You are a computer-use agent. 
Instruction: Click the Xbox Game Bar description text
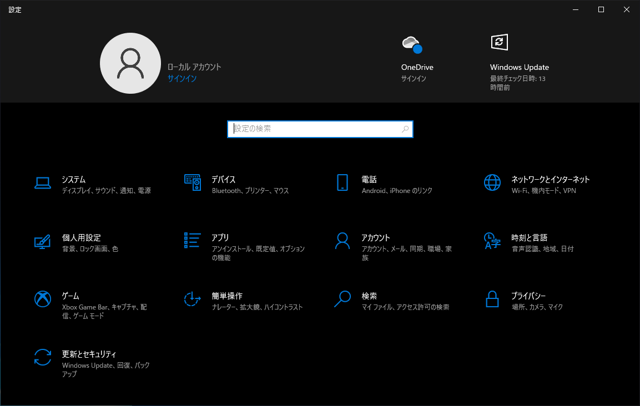(x=104, y=311)
